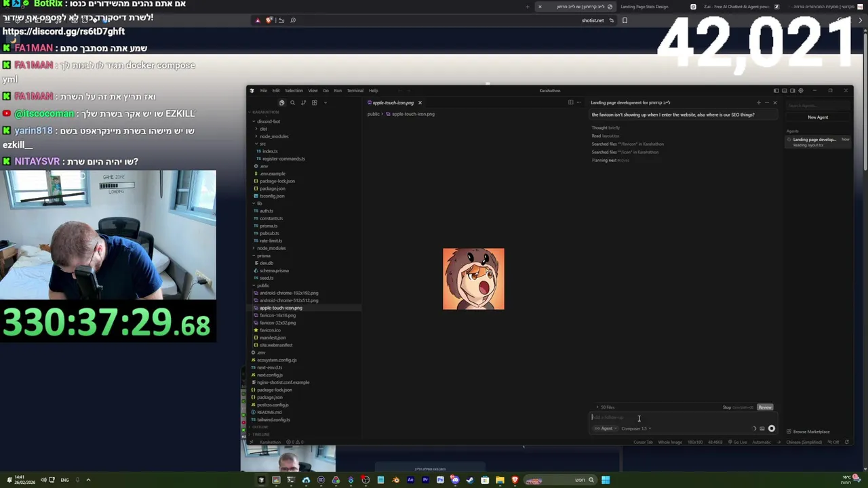Screen dimensions: 868x488
Task: Open README.md file
Action: pyautogui.click(x=269, y=412)
